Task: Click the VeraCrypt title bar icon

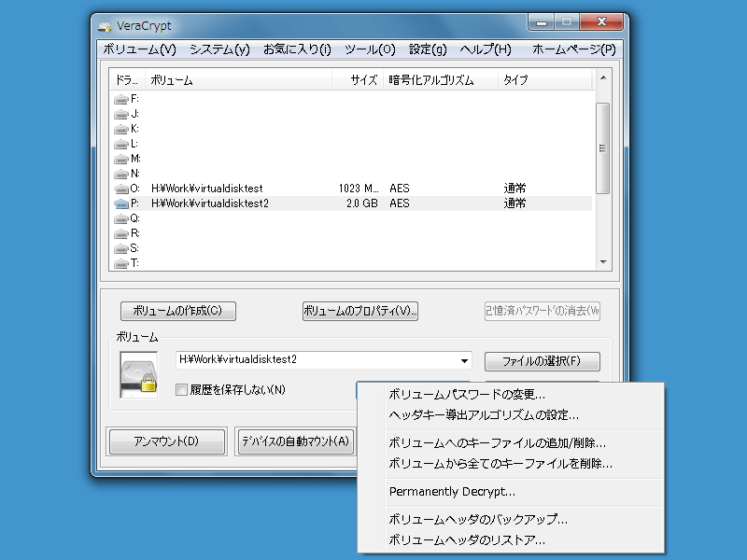Action: (105, 26)
